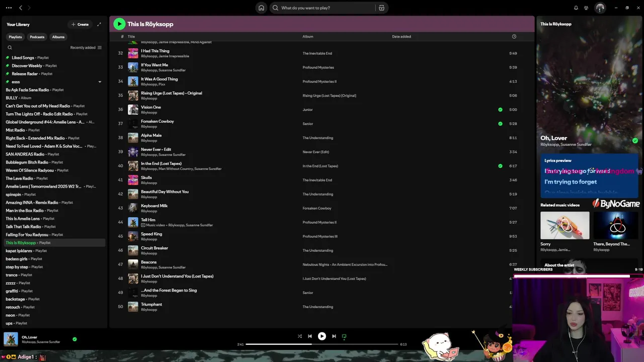This screenshot has width=644, height=362.
Task: Toggle saved checkmark in now playing bar
Action: tap(74, 339)
